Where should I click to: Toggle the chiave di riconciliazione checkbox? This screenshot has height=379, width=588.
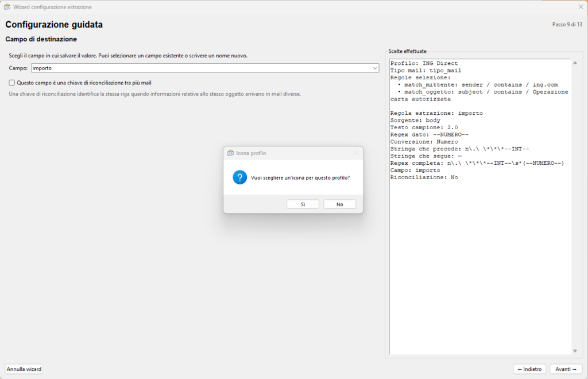(12, 83)
